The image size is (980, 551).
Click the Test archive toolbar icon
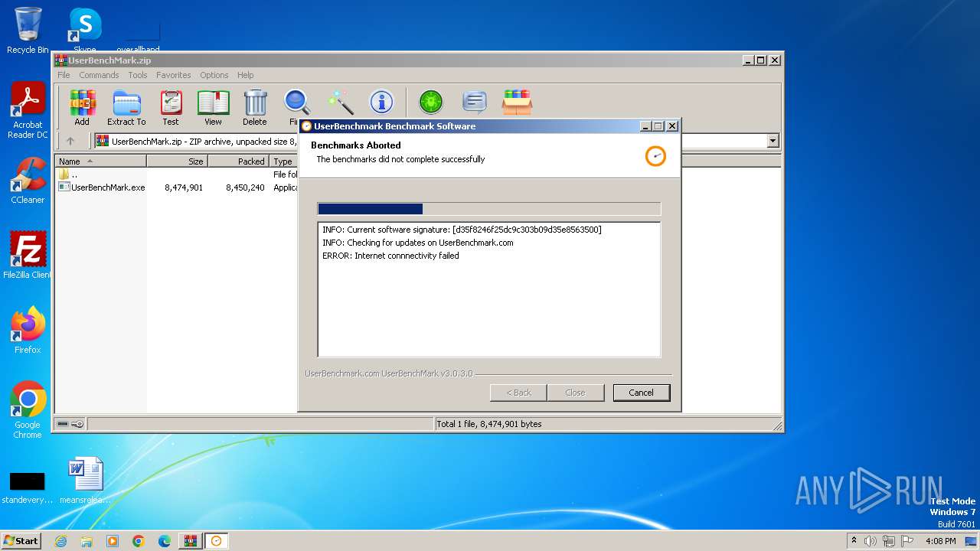click(x=171, y=107)
